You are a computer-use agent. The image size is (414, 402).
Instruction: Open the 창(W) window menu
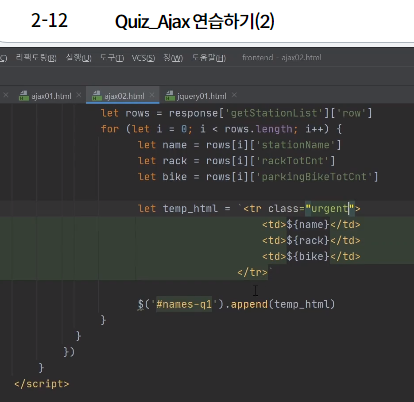click(173, 58)
